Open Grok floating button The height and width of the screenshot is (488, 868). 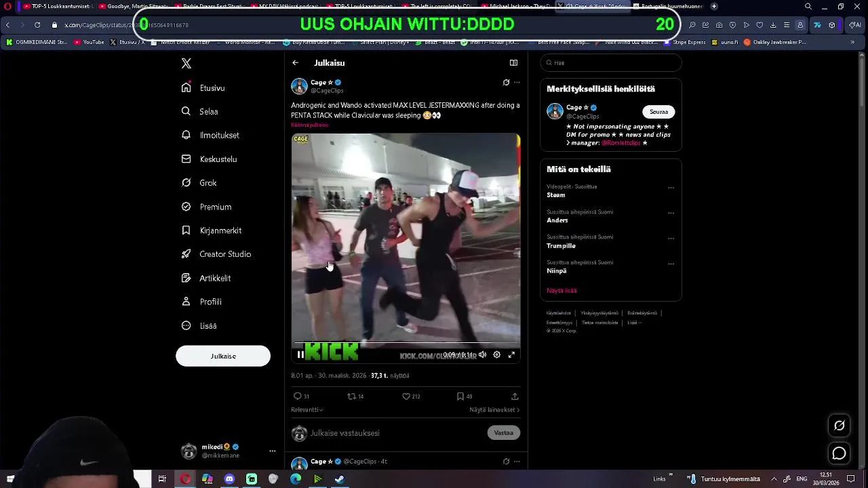[x=840, y=426]
